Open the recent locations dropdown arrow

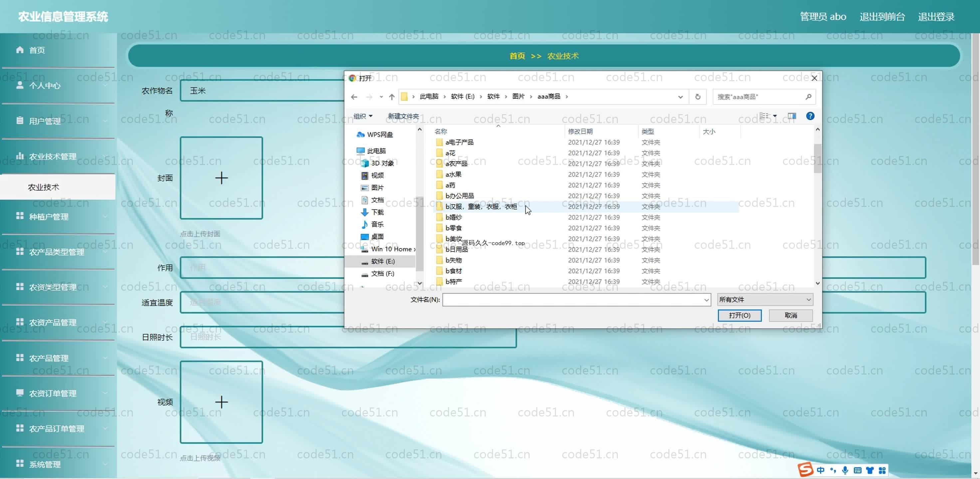tap(381, 97)
